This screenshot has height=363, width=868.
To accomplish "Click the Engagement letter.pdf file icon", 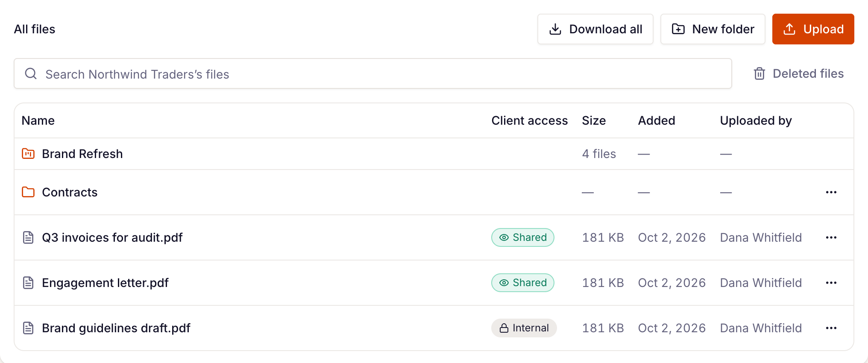I will pos(28,283).
